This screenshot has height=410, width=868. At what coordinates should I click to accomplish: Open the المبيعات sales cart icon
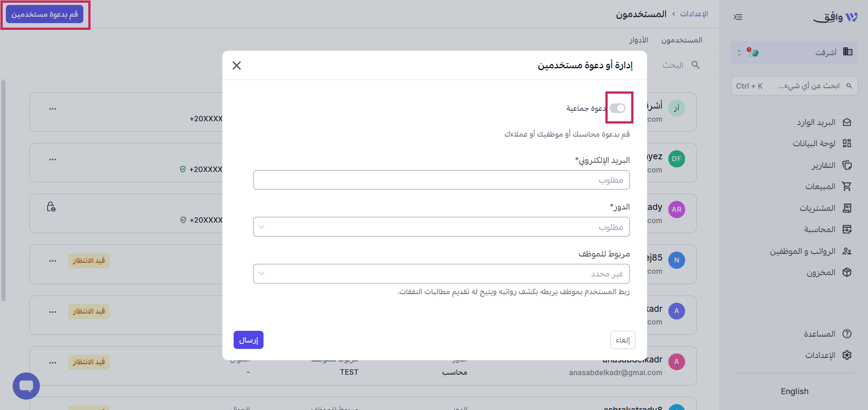[847, 186]
